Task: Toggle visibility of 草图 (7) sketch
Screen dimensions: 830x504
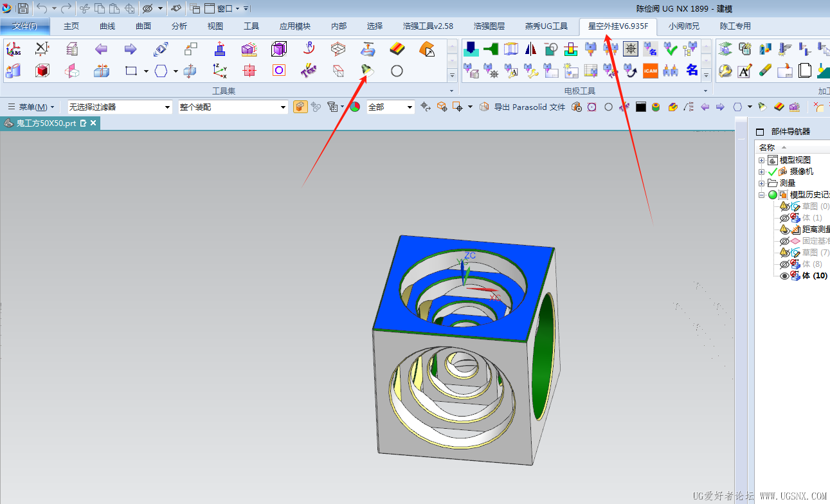Action: (784, 253)
